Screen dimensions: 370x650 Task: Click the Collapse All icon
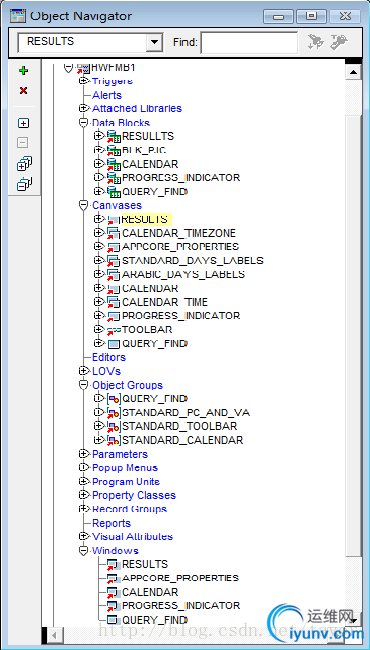[24, 184]
